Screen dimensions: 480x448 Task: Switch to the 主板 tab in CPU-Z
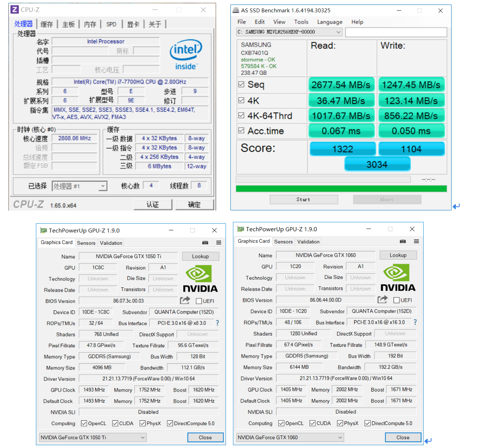coord(68,24)
